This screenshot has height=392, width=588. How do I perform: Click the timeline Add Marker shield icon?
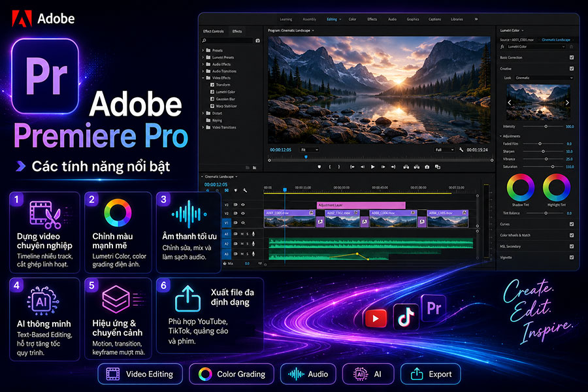[235, 191]
